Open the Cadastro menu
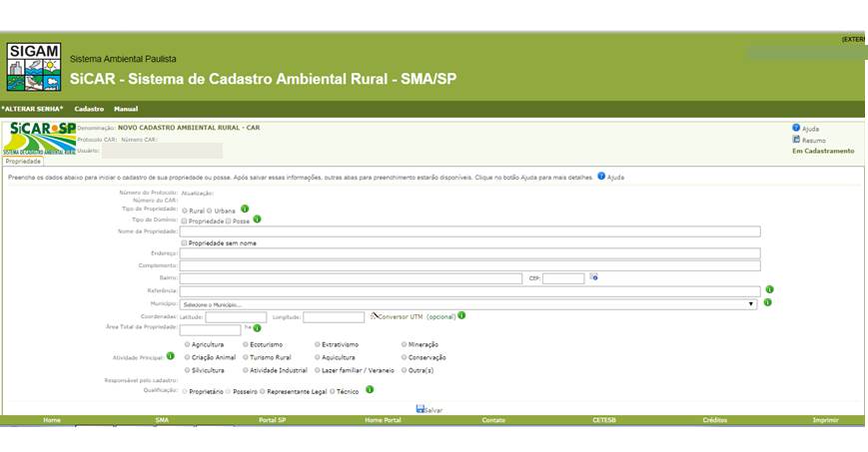 tap(89, 109)
